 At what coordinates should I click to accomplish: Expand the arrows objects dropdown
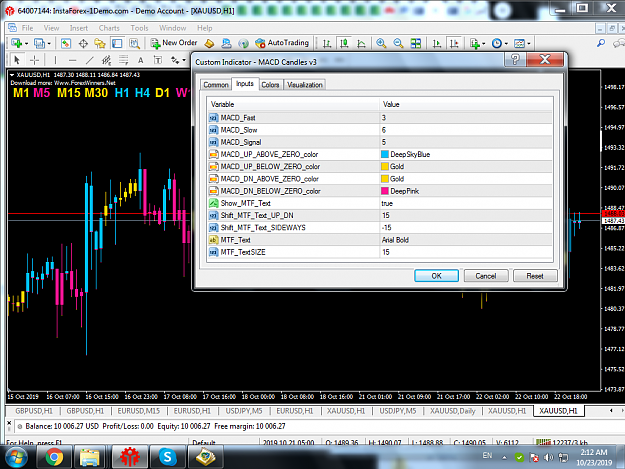[x=184, y=61]
